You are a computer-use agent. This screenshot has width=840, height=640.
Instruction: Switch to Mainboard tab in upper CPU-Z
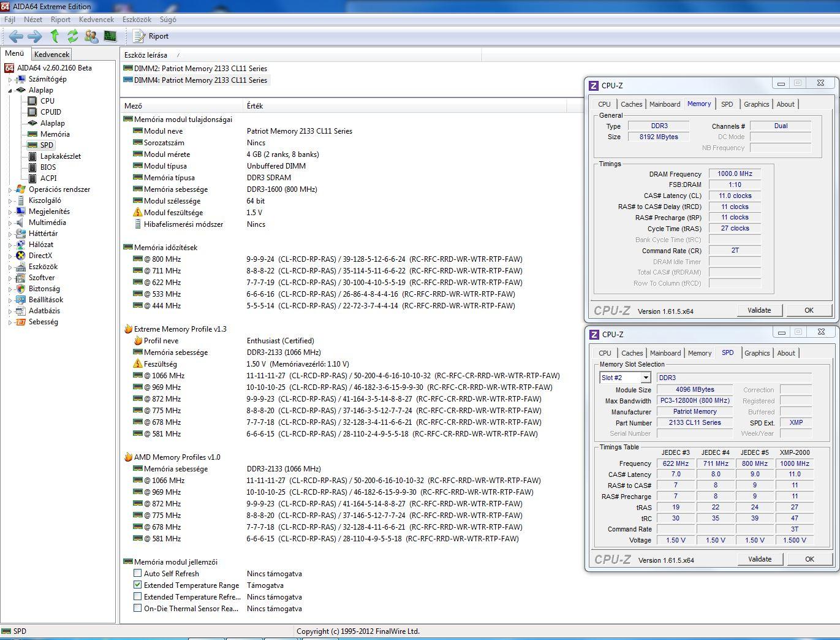pyautogui.click(x=664, y=104)
